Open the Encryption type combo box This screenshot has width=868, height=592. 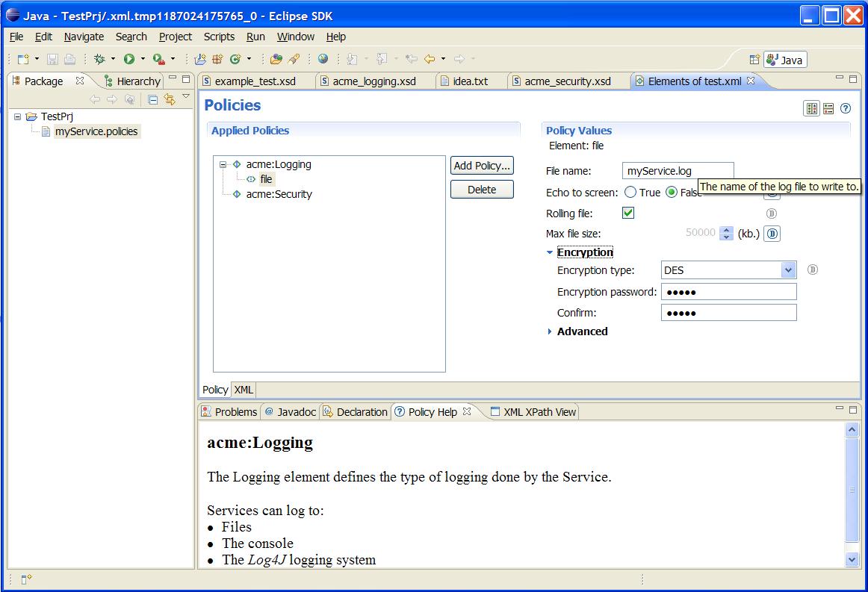(x=729, y=270)
